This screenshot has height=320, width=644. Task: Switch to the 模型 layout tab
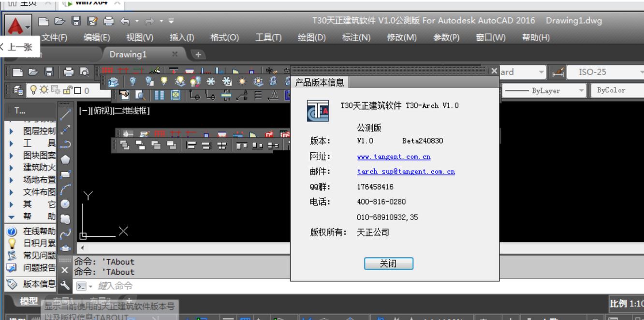[x=29, y=301]
